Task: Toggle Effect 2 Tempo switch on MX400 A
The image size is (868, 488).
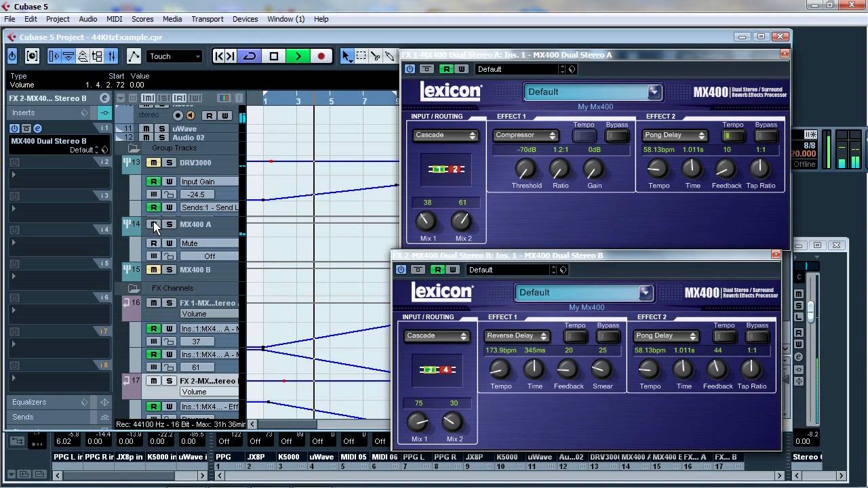Action: point(733,136)
